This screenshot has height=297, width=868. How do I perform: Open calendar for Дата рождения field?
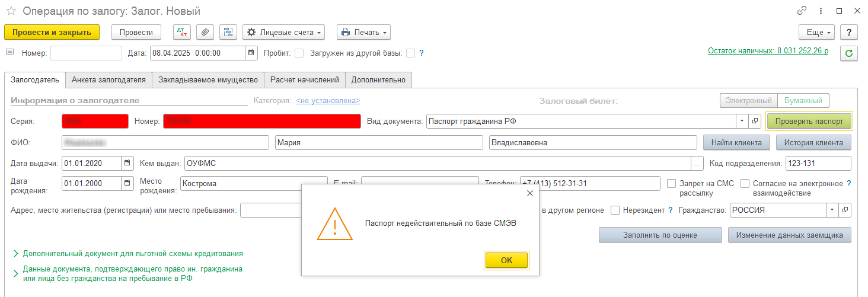(x=127, y=183)
